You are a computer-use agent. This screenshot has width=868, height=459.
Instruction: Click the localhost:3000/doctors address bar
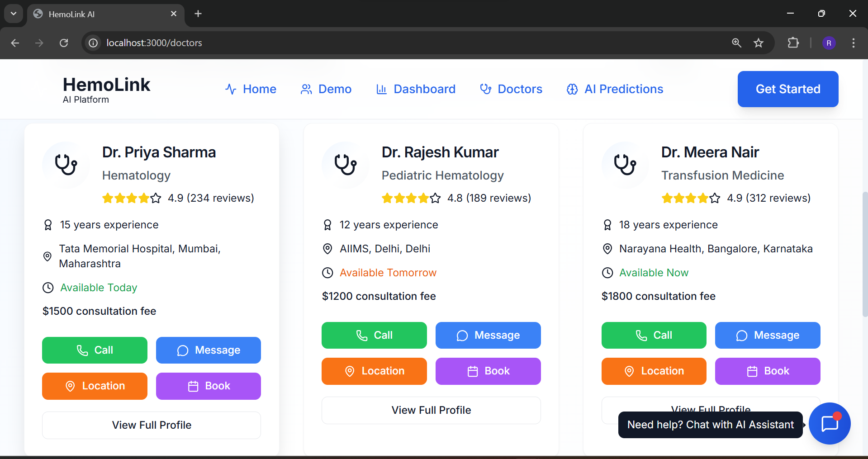pyautogui.click(x=407, y=43)
